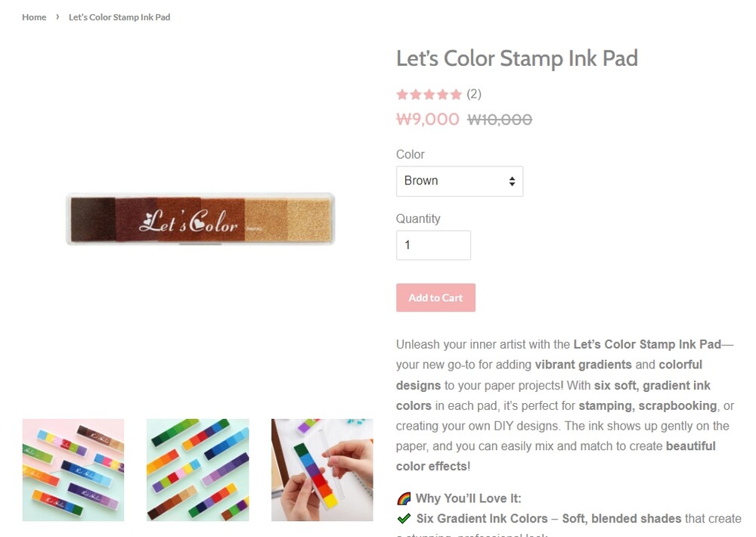Image resolution: width=756 pixels, height=537 pixels.
Task: Select the pink background ink pads thumbnail
Action: click(x=73, y=470)
